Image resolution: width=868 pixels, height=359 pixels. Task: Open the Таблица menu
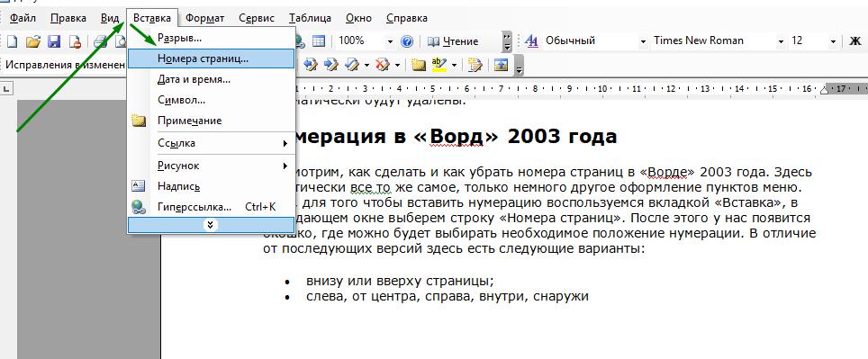(310, 18)
